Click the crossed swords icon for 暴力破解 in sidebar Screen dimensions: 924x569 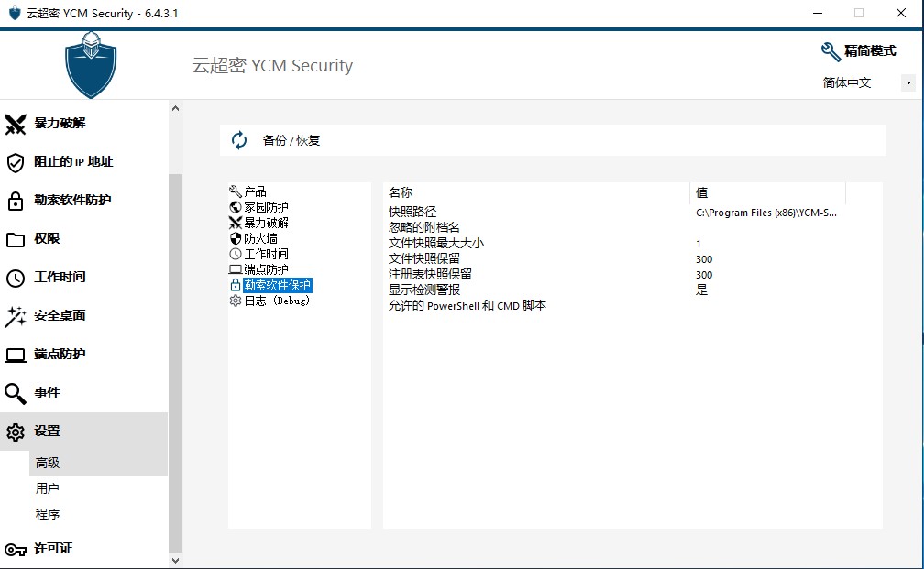pyautogui.click(x=16, y=124)
